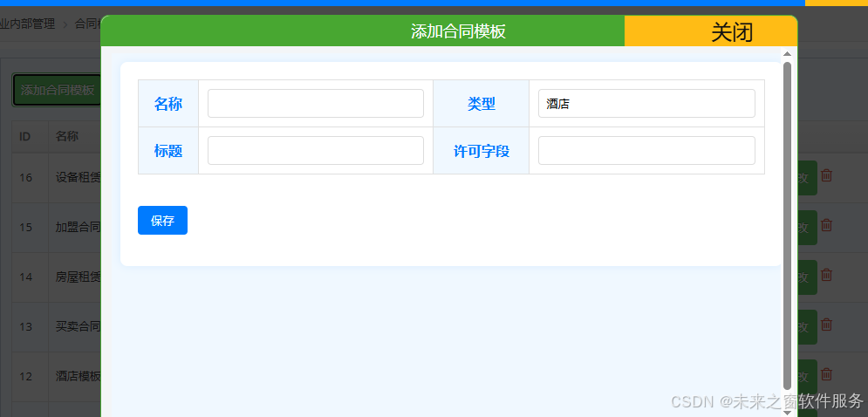Click ID cell 16 in table
The height and width of the screenshot is (417, 868).
(x=26, y=178)
